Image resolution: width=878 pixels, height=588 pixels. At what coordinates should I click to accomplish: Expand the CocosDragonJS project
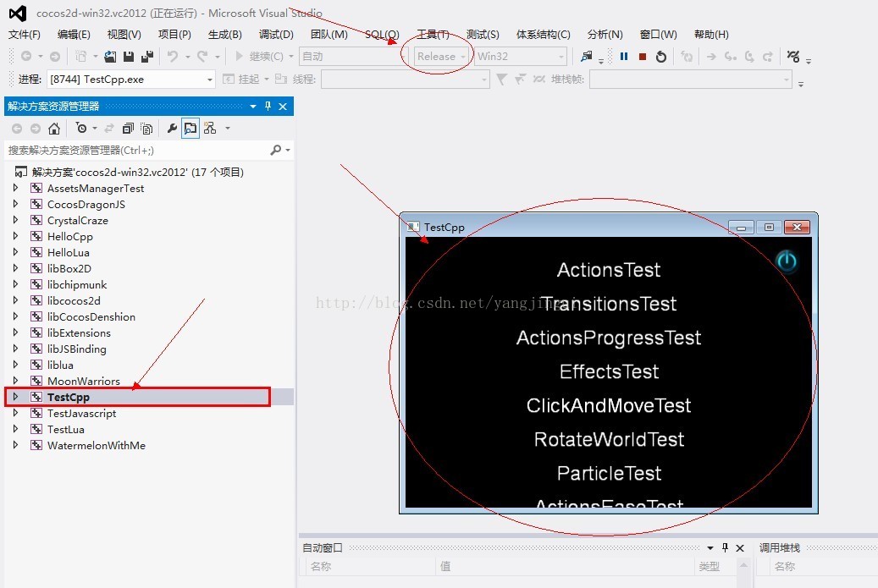15,204
